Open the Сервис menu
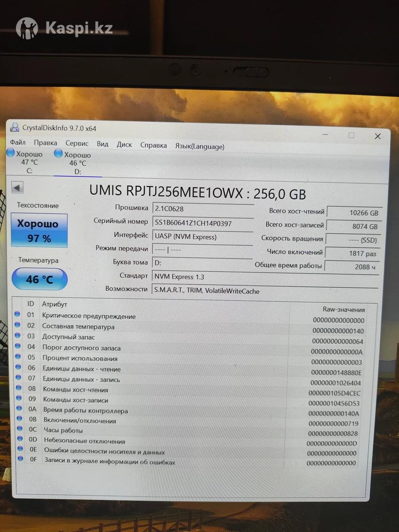Image resolution: width=399 pixels, height=532 pixels. click(x=77, y=144)
